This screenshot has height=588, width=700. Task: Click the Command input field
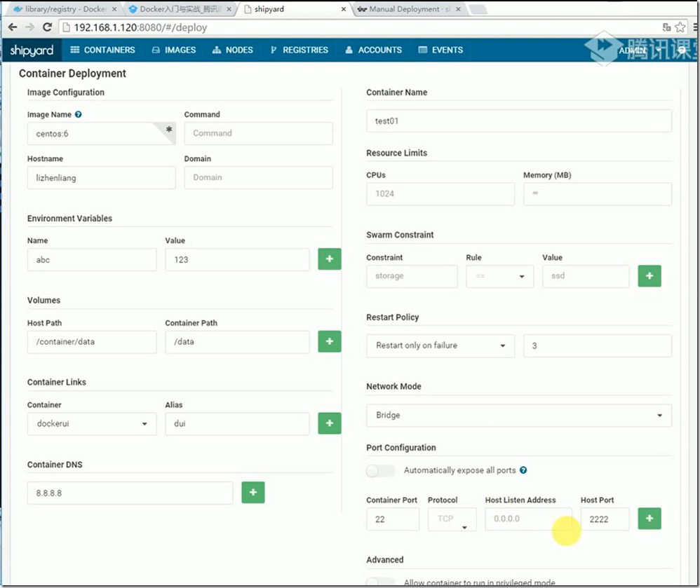coord(259,133)
